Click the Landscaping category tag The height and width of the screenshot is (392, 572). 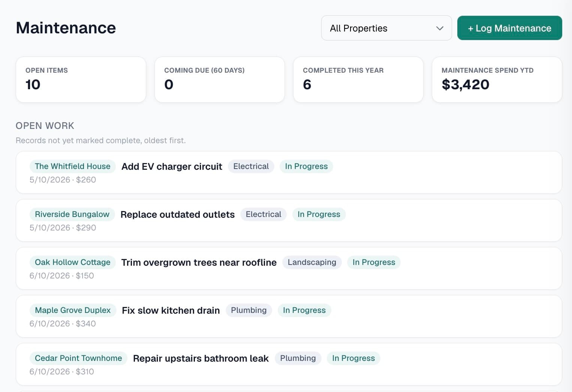pos(312,262)
